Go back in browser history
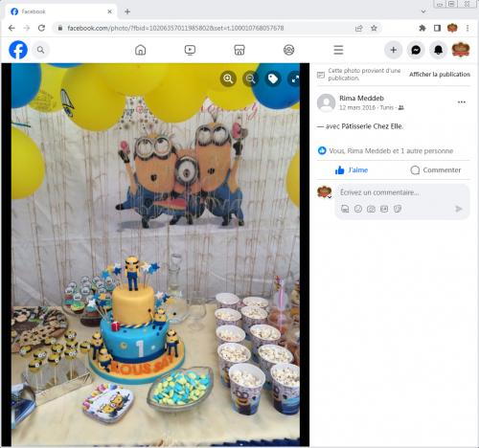Image resolution: width=479 pixels, height=448 pixels. (11, 28)
